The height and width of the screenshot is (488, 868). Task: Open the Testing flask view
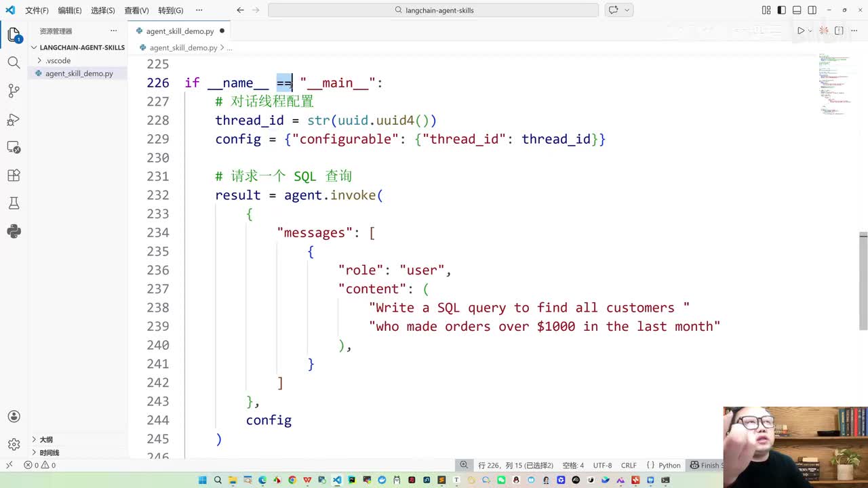tap(14, 203)
